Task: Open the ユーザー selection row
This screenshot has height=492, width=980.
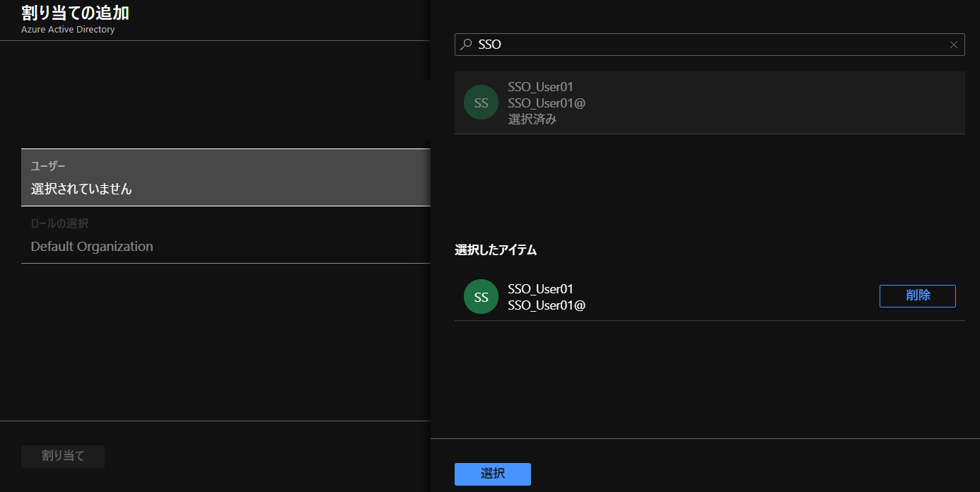Action: pos(226,177)
